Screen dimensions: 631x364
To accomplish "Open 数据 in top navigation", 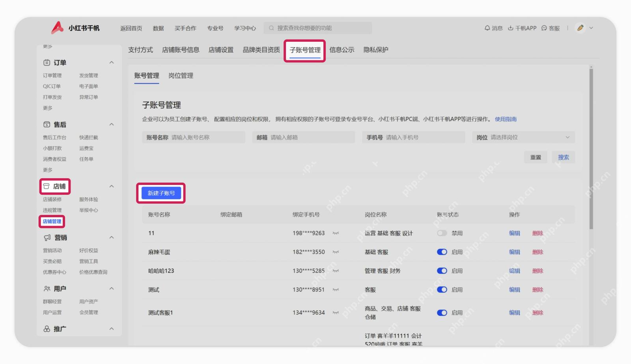I will 158,28.
